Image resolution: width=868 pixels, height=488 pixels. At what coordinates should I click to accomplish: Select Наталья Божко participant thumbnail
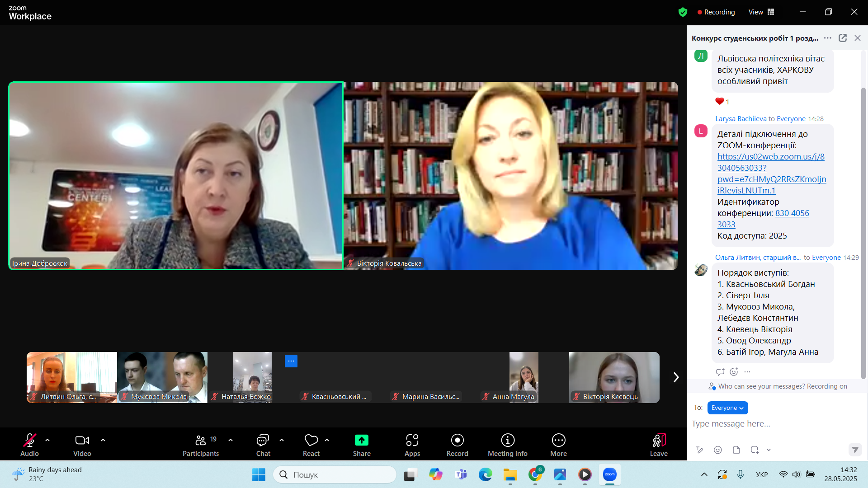pos(253,377)
